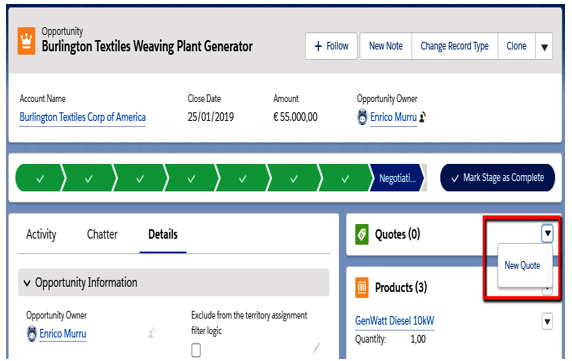Select the Negotiation stage in path
The height and width of the screenshot is (361, 572).
tap(397, 178)
